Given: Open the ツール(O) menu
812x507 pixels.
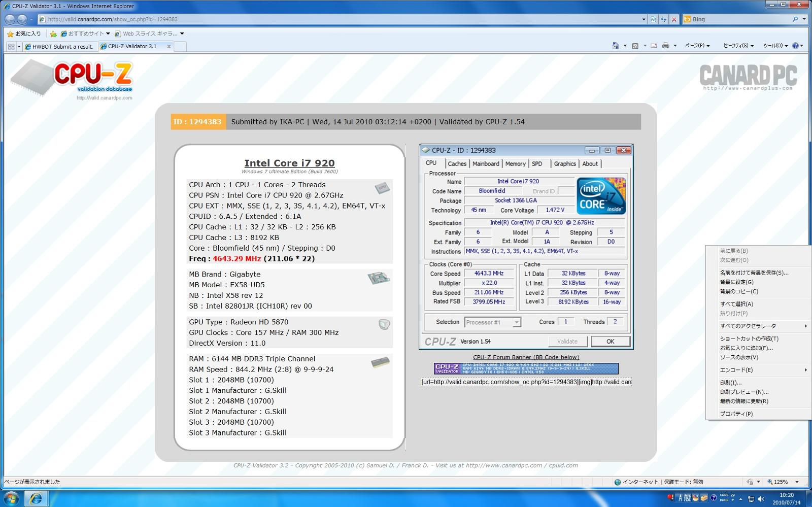Looking at the screenshot, I should [x=775, y=46].
